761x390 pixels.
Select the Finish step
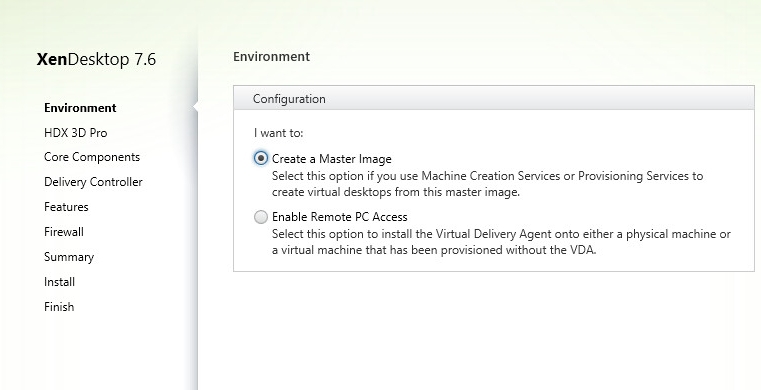[x=59, y=307]
